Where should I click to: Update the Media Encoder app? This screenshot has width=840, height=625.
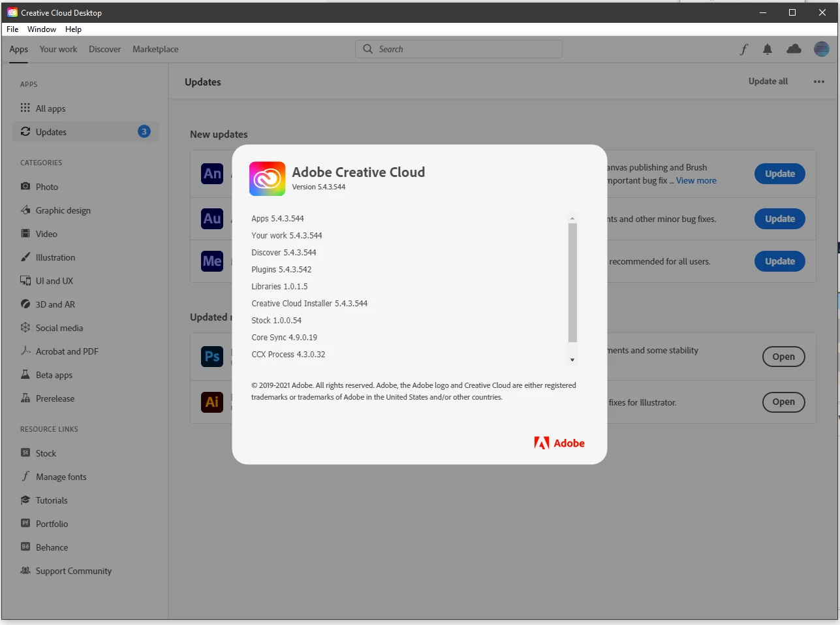[780, 261]
